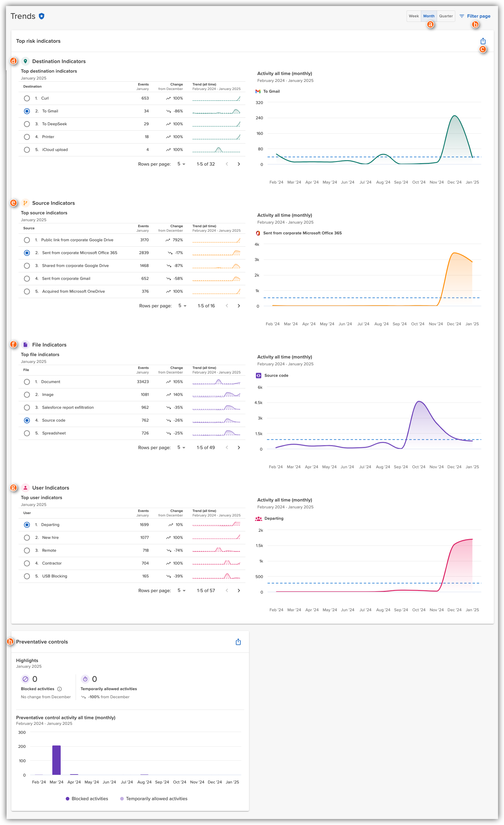Open the Top risk indicators export icon
The width and height of the screenshot is (504, 825).
483,41
